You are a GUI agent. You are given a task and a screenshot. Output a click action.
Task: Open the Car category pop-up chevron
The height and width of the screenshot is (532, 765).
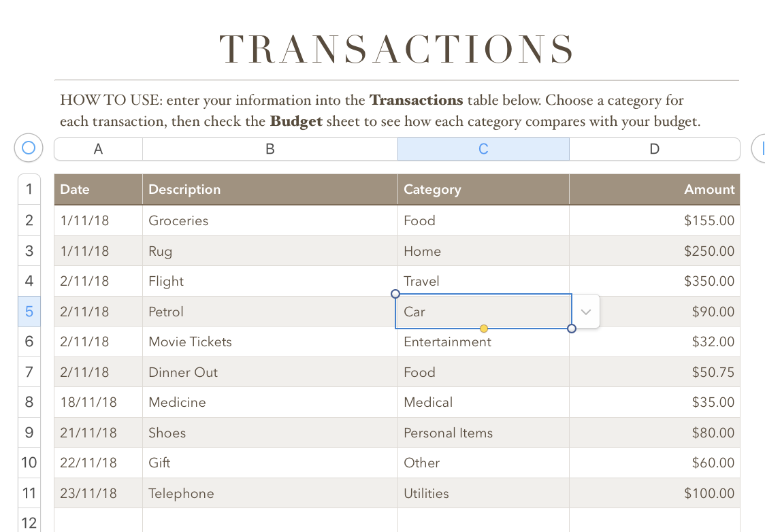pyautogui.click(x=586, y=312)
